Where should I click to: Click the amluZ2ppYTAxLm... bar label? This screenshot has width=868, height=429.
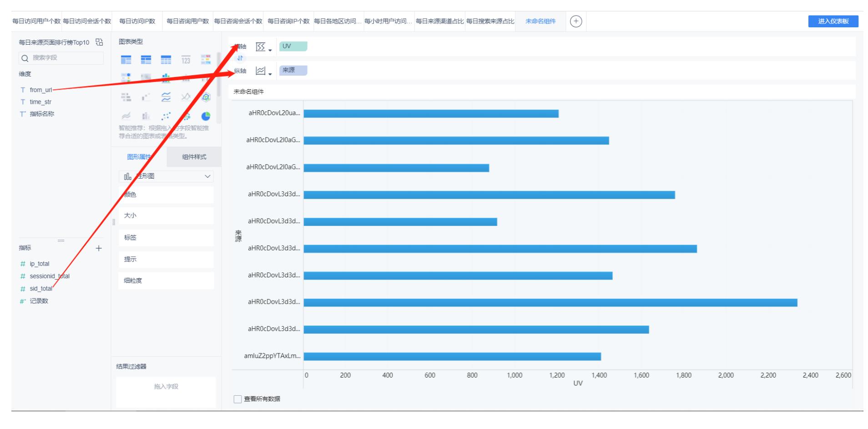point(272,356)
